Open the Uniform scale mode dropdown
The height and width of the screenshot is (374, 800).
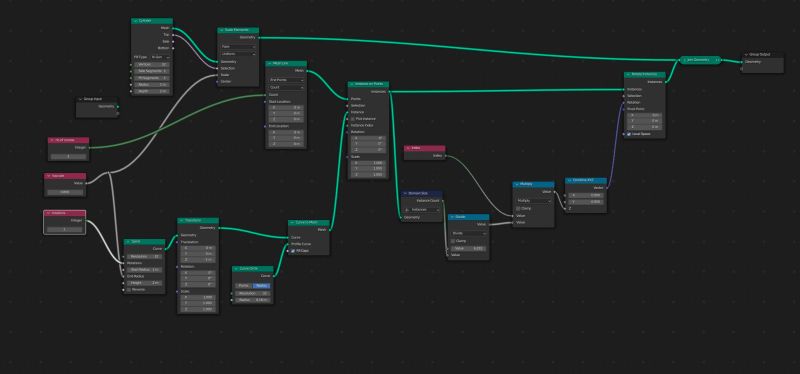[x=238, y=54]
